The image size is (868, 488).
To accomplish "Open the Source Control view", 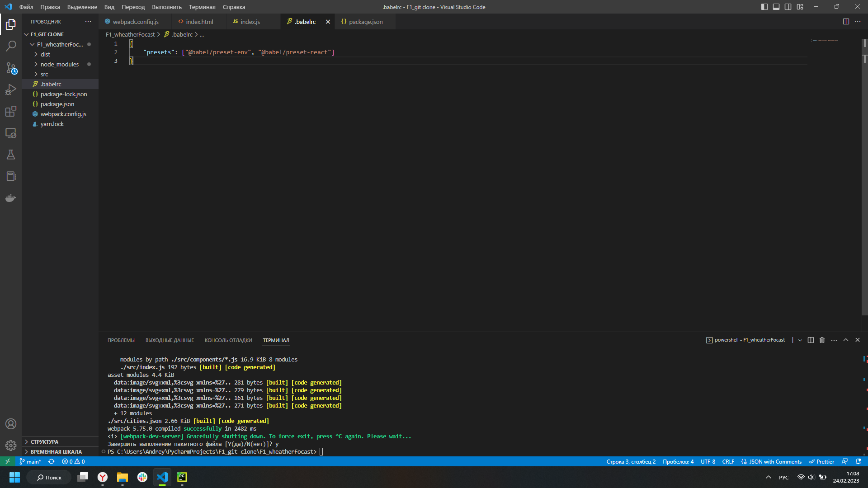I will (x=11, y=68).
